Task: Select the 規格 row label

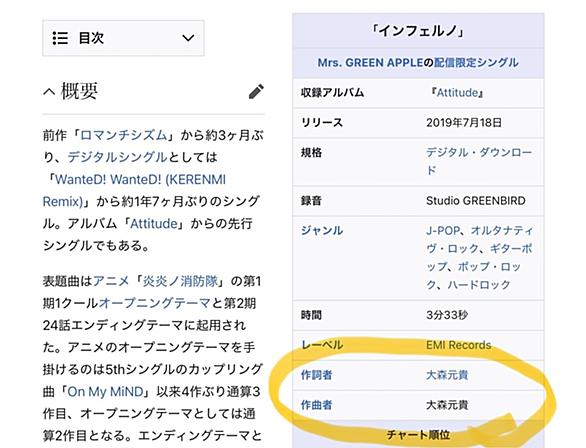Action: pos(311,152)
